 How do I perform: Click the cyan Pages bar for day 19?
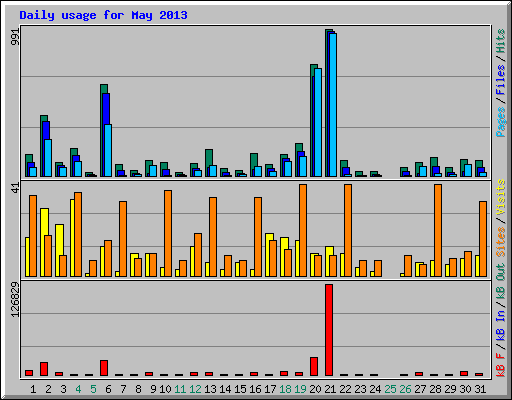pyautogui.click(x=303, y=166)
